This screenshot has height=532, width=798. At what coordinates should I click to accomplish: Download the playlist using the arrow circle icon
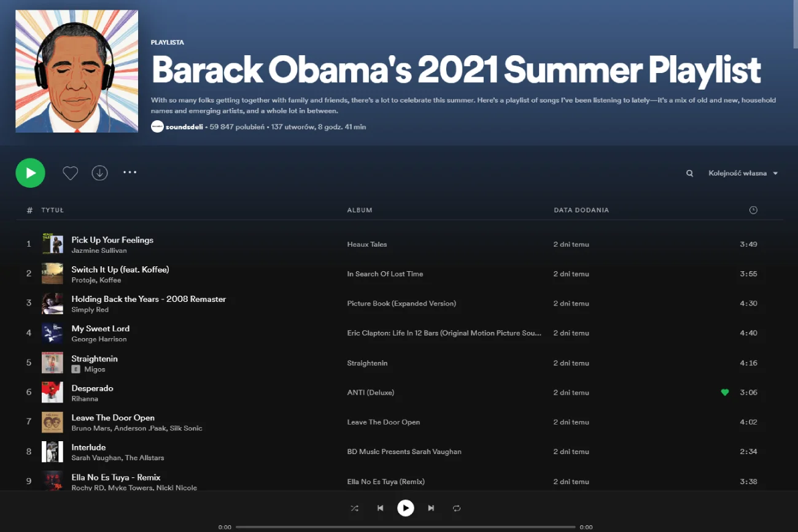[x=99, y=173]
